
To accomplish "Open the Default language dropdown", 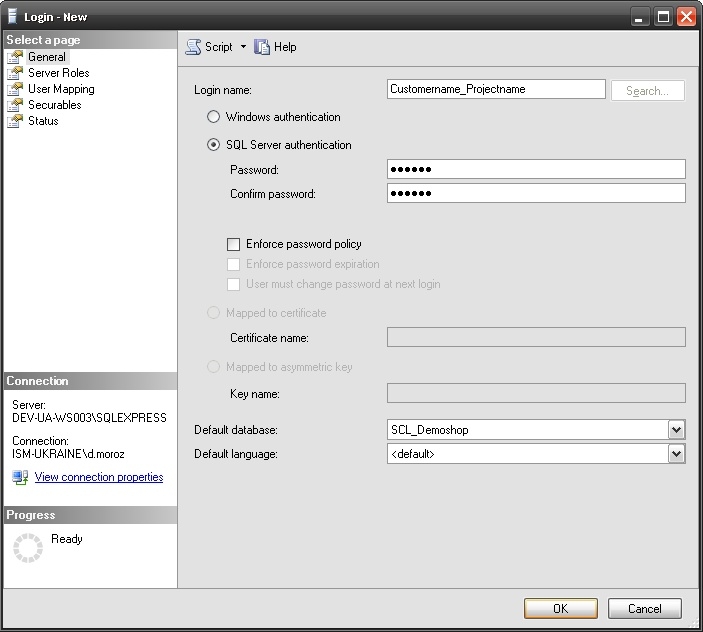I will [677, 454].
